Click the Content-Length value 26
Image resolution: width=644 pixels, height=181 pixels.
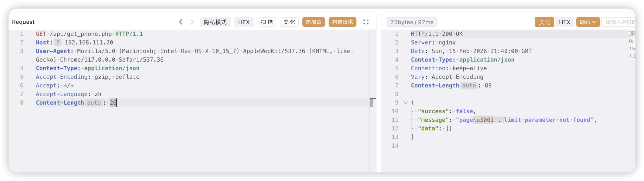[x=113, y=103]
